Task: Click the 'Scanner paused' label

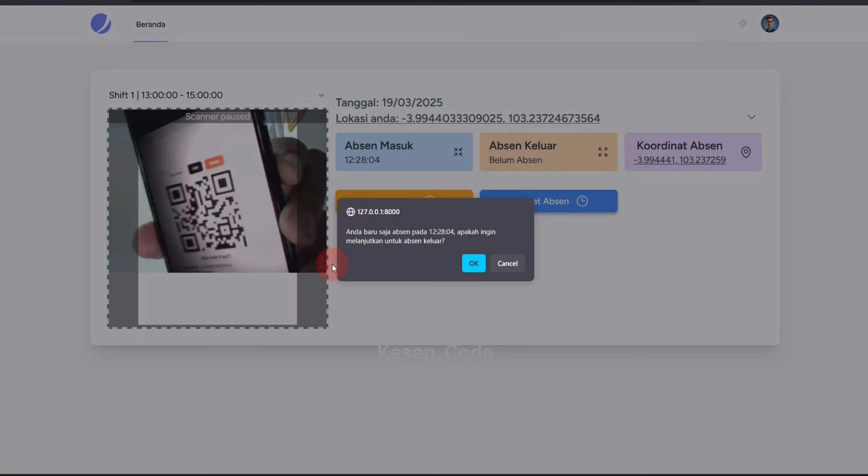Action: click(x=218, y=116)
